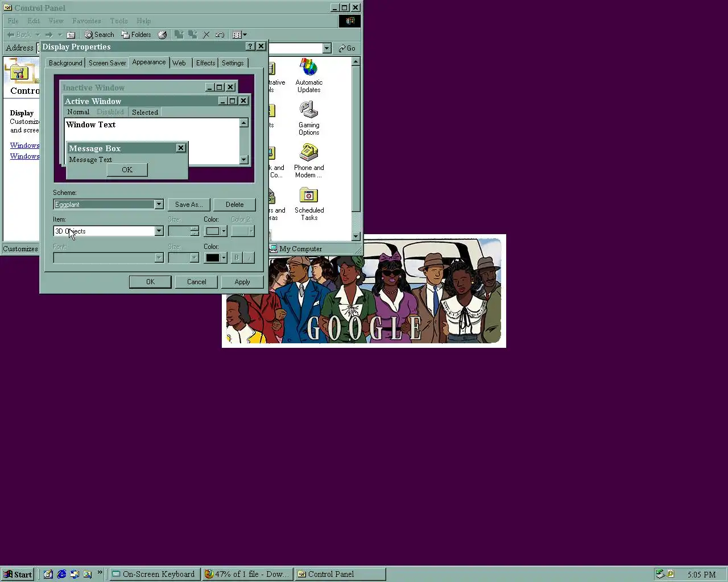Open the Tools menu
Screen dimensions: 728x582
click(119, 21)
